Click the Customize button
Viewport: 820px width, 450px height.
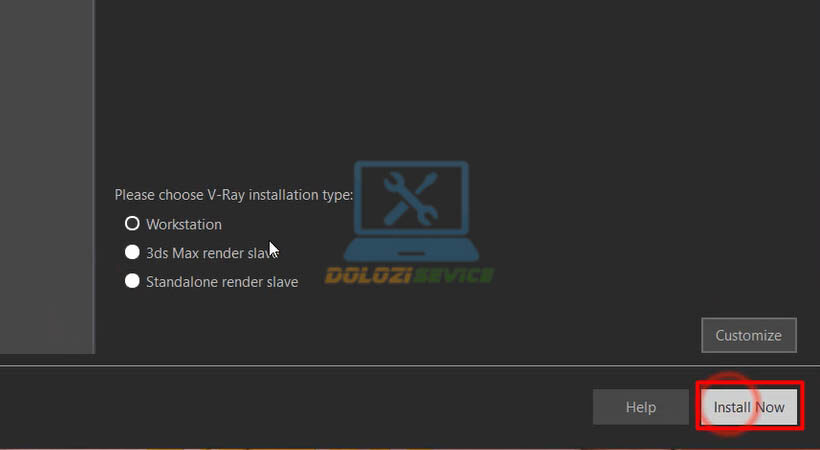(748, 335)
